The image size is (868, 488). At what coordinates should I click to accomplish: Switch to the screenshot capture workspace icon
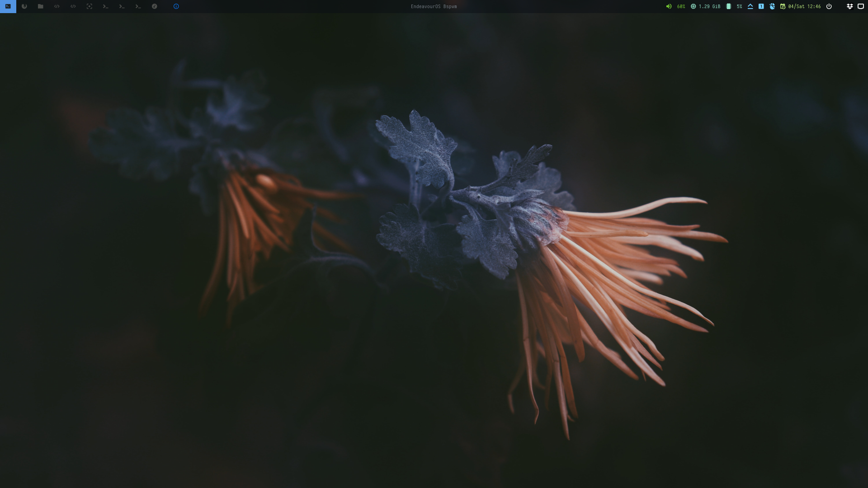point(90,6)
